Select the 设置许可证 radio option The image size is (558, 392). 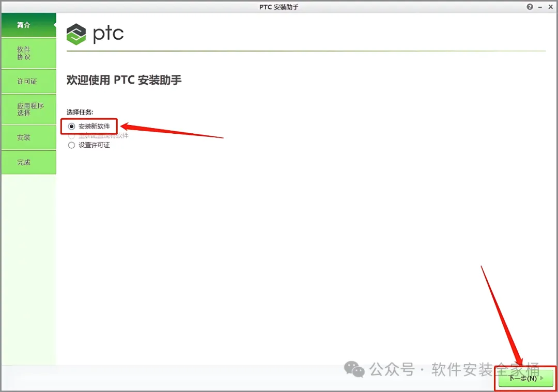(x=71, y=145)
